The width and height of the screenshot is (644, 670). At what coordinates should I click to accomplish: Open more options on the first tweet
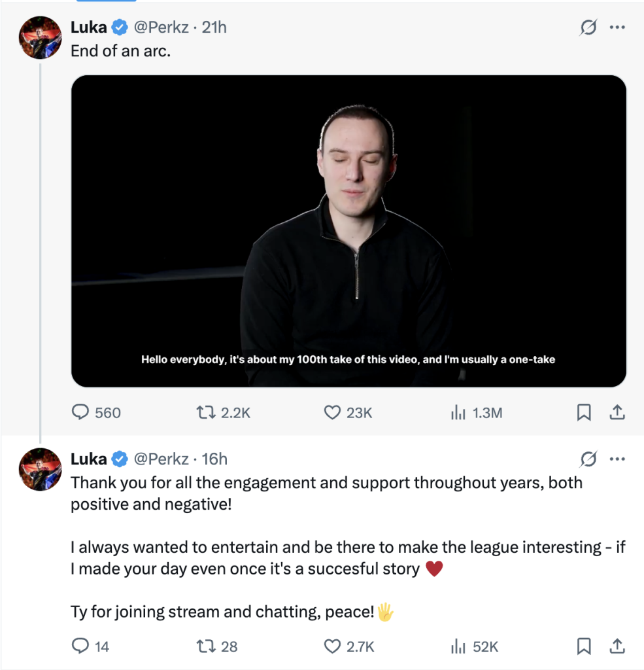pyautogui.click(x=617, y=27)
